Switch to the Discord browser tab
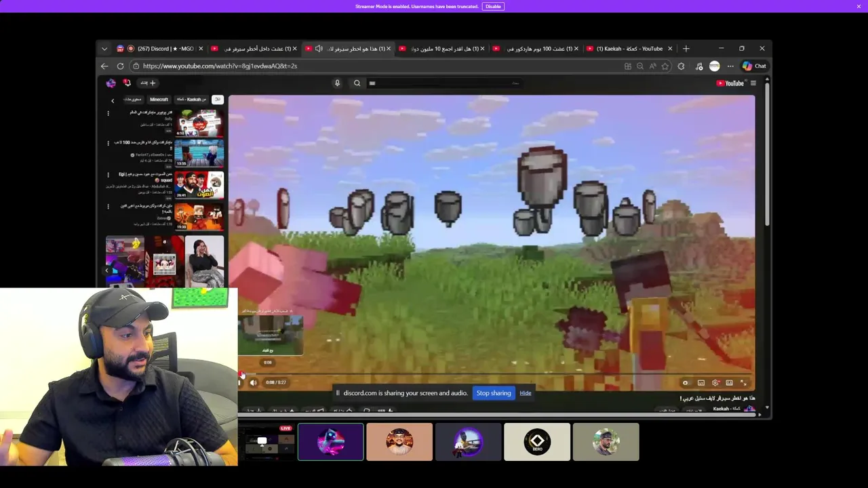 pos(159,49)
